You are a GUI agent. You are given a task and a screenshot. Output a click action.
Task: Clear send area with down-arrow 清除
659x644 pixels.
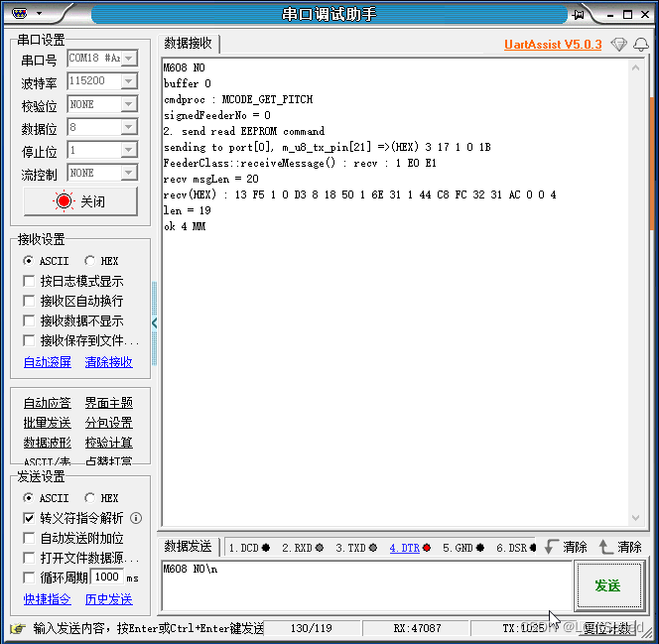[x=566, y=547]
